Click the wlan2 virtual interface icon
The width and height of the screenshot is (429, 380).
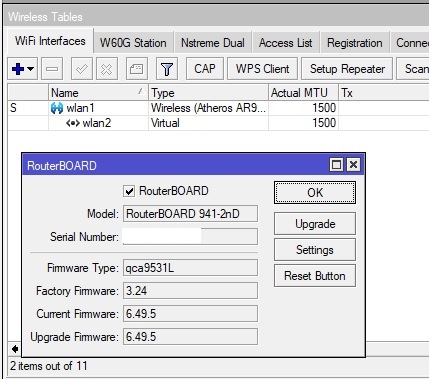[x=73, y=123]
